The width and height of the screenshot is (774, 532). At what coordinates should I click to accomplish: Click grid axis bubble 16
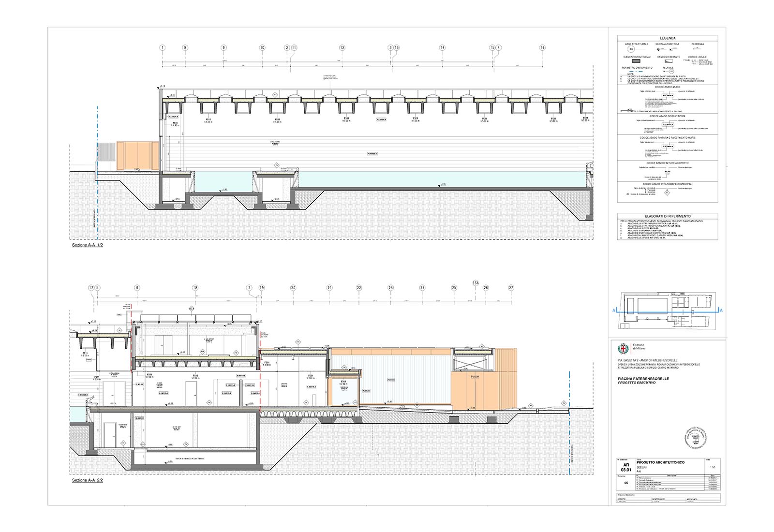(x=542, y=48)
